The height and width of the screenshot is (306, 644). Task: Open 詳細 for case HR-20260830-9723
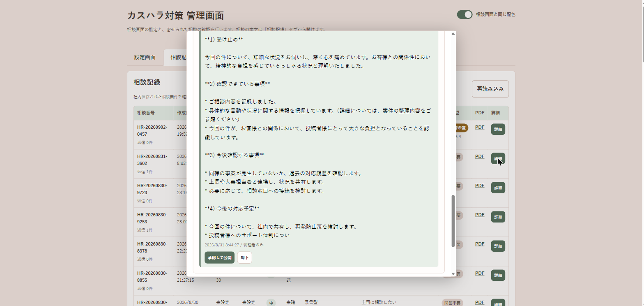(x=498, y=188)
